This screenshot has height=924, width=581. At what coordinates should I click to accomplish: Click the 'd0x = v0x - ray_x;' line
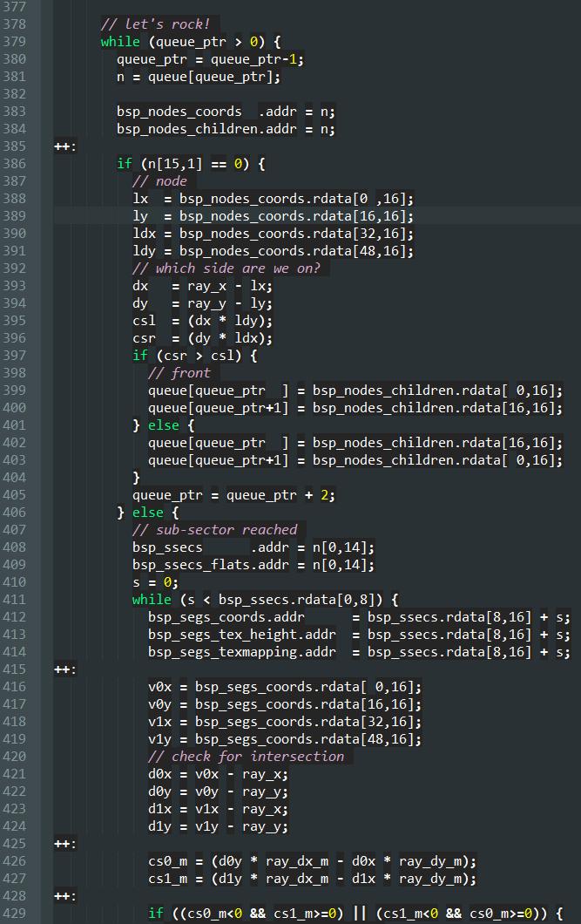click(218, 774)
